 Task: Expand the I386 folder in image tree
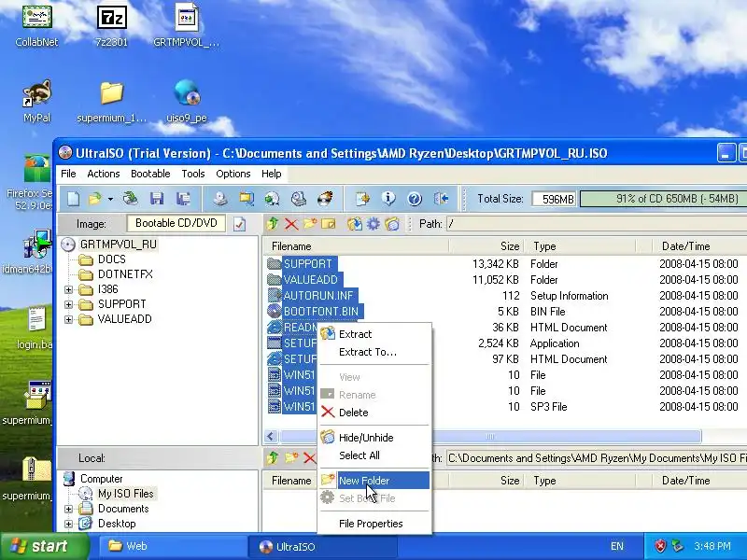pyautogui.click(x=68, y=289)
